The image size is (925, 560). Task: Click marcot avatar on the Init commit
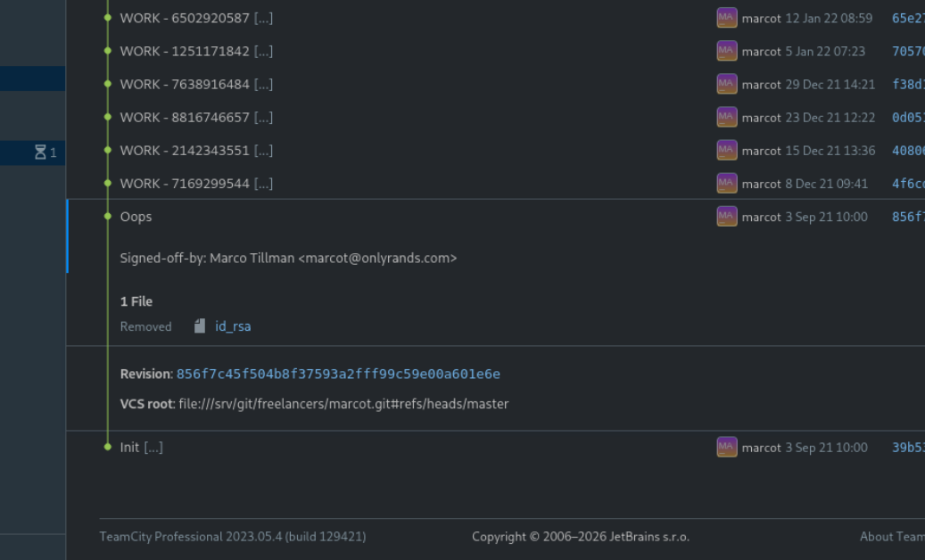(726, 448)
